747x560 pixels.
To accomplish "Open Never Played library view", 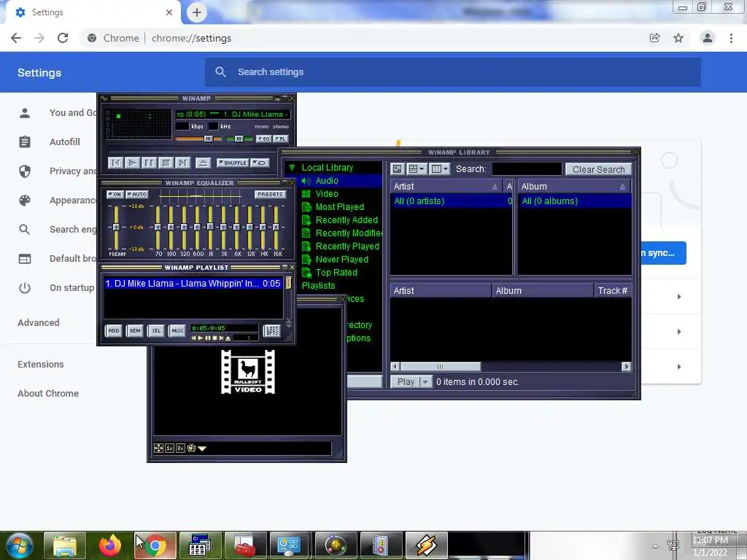I will [x=341, y=260].
